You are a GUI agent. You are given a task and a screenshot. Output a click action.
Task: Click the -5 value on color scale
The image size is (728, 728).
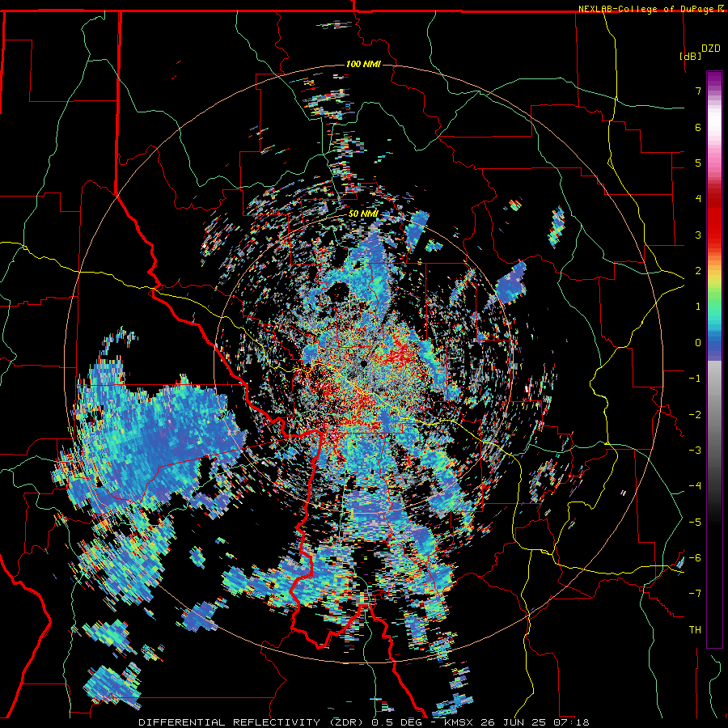(695, 523)
